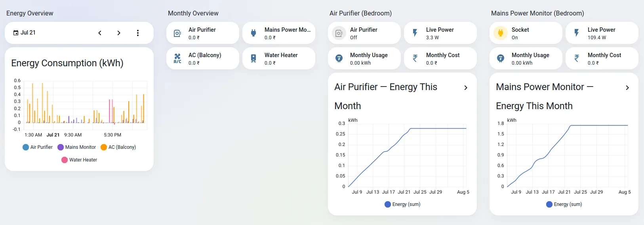Image resolution: width=644 pixels, height=225 pixels.
Task: Click the Air Purifier energy line graph
Action: (407, 155)
